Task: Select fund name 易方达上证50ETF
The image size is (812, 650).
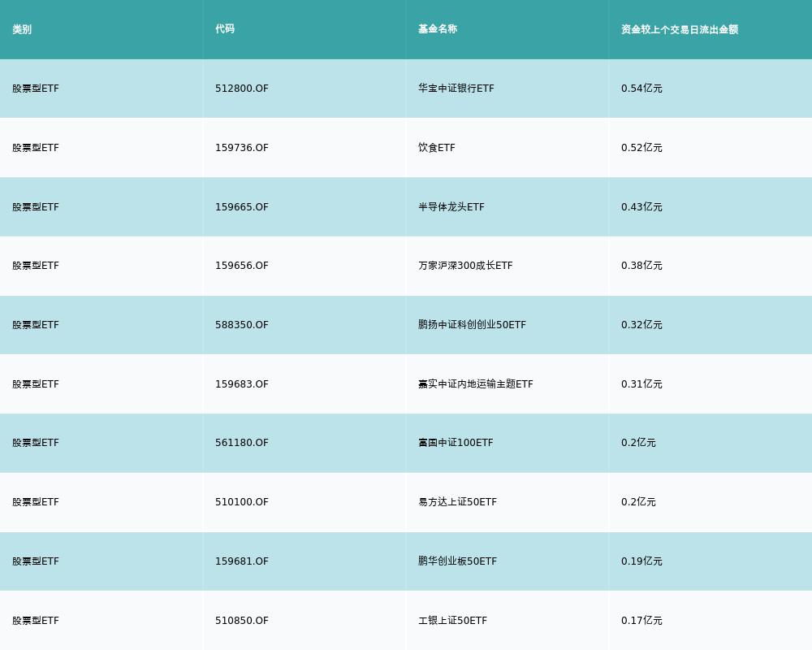Action: point(457,501)
